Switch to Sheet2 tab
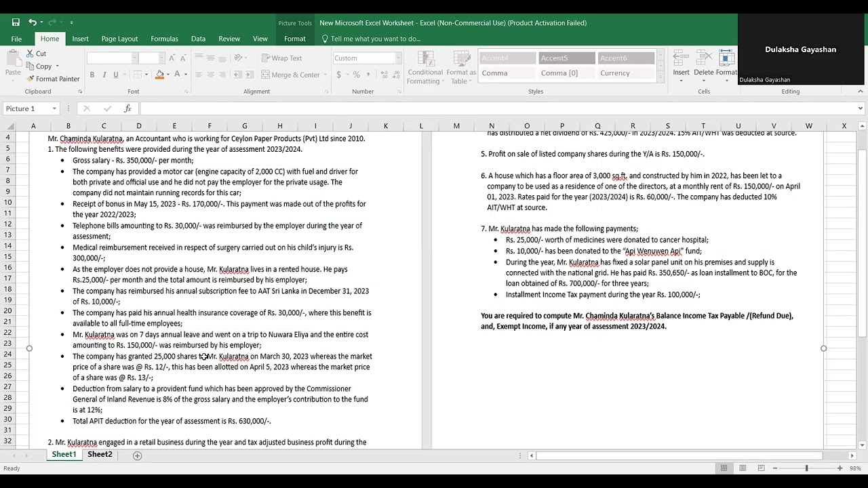Image resolution: width=868 pixels, height=488 pixels. [x=100, y=455]
